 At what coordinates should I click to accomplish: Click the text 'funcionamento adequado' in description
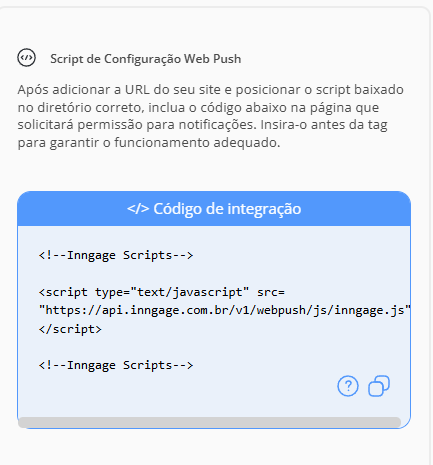pos(197,143)
